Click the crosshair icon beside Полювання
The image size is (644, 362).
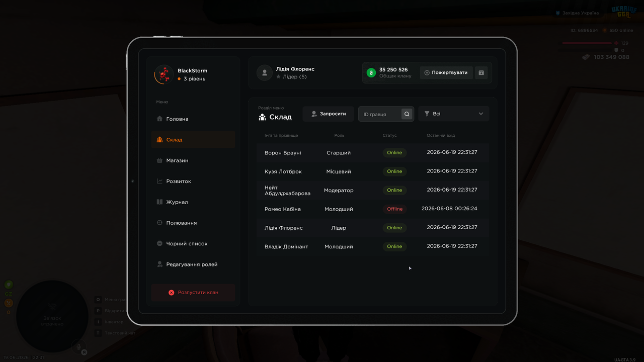(159, 223)
